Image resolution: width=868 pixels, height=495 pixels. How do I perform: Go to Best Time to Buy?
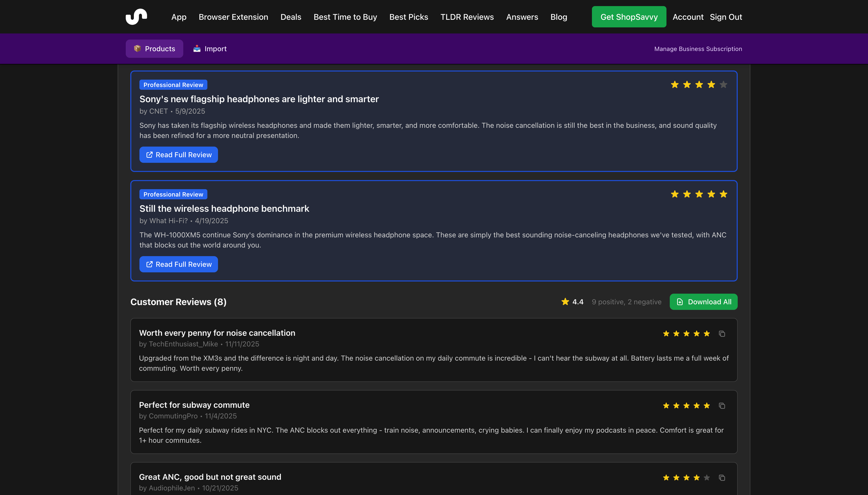pyautogui.click(x=345, y=17)
